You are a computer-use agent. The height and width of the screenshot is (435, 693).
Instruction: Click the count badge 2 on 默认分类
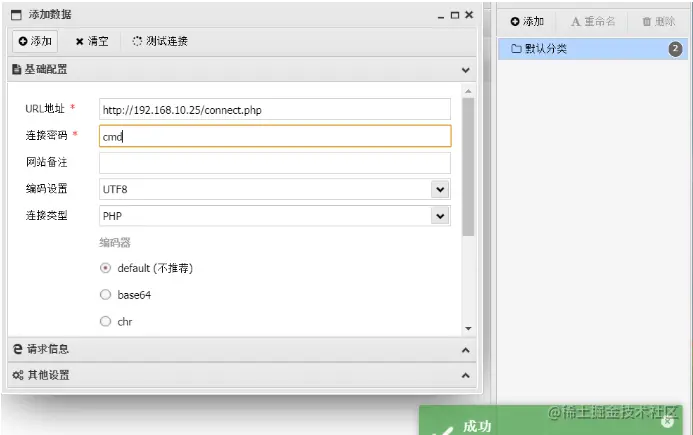tap(675, 49)
